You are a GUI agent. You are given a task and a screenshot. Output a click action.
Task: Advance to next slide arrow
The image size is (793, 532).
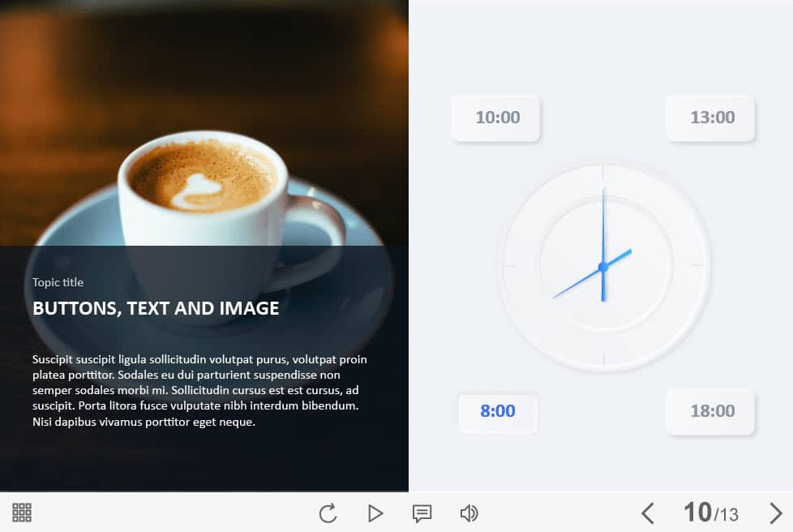click(775, 513)
